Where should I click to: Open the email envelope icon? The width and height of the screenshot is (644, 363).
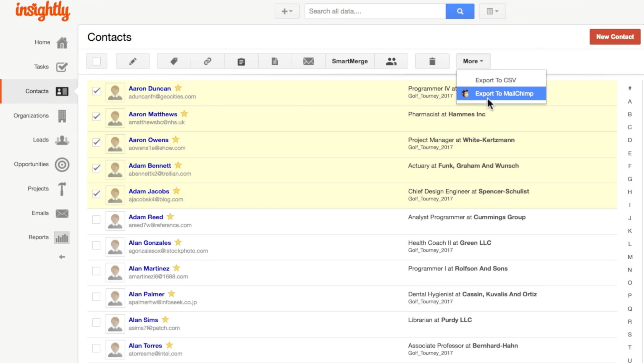308,61
